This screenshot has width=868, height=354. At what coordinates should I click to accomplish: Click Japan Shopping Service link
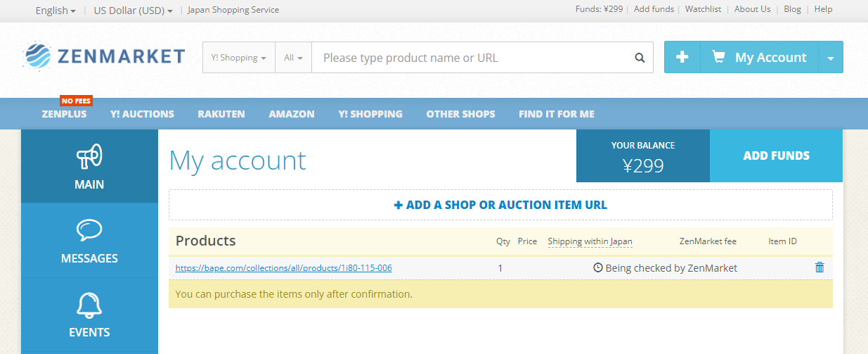(233, 10)
